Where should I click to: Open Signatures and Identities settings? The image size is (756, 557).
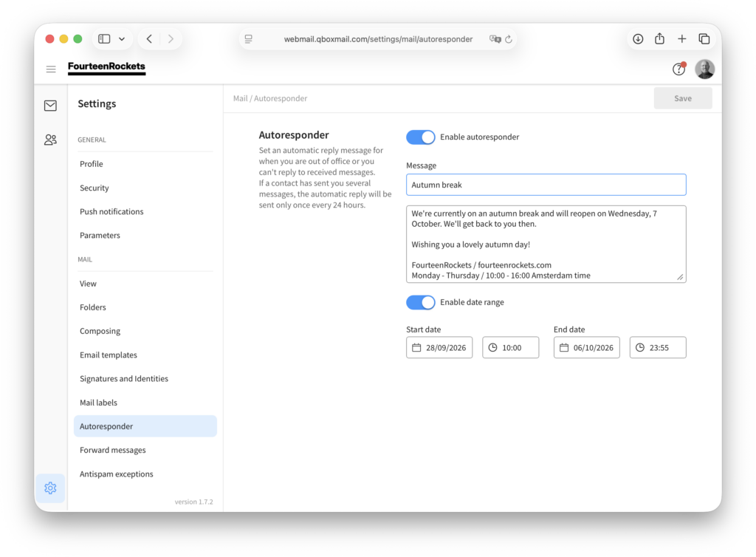pyautogui.click(x=145, y=378)
